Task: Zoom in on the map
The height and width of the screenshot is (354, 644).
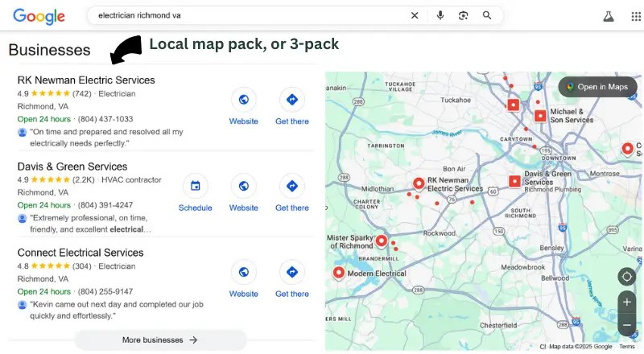Action: (x=627, y=303)
